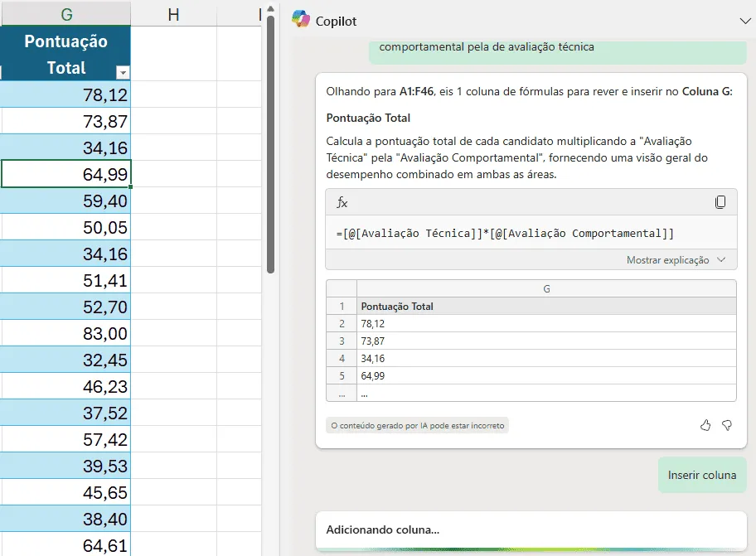Click the spreadsheet vertical scrollbar thumb
The image size is (756, 556).
tap(270, 144)
